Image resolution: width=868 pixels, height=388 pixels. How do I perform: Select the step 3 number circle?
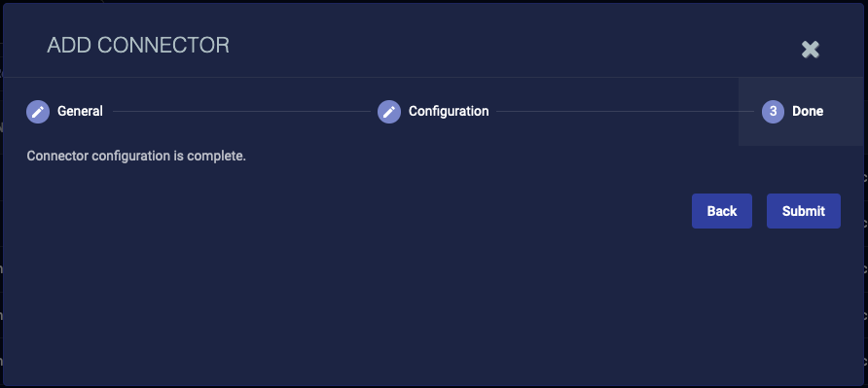[773, 111]
